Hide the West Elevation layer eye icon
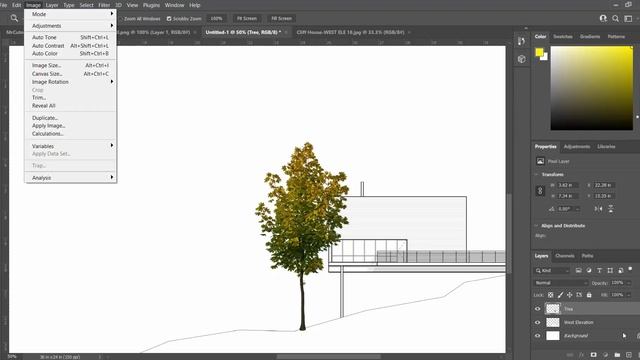640x360 pixels. [538, 322]
